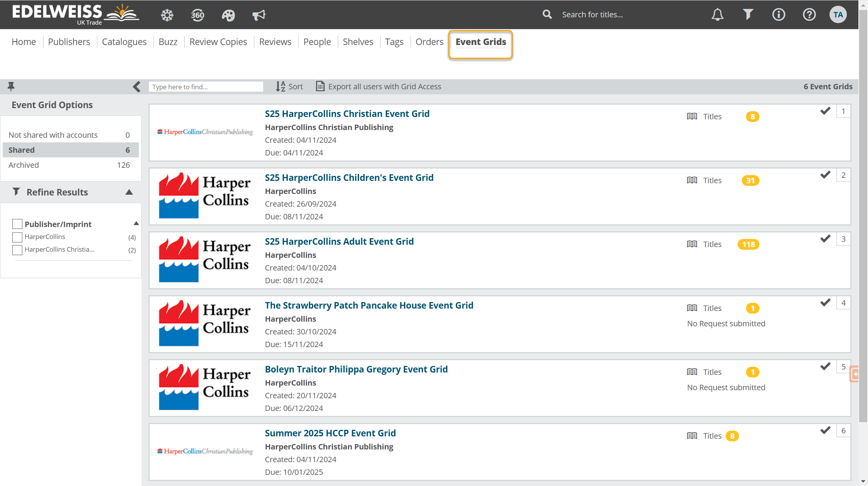Open the notifications bell
The image size is (868, 486).
pos(717,15)
